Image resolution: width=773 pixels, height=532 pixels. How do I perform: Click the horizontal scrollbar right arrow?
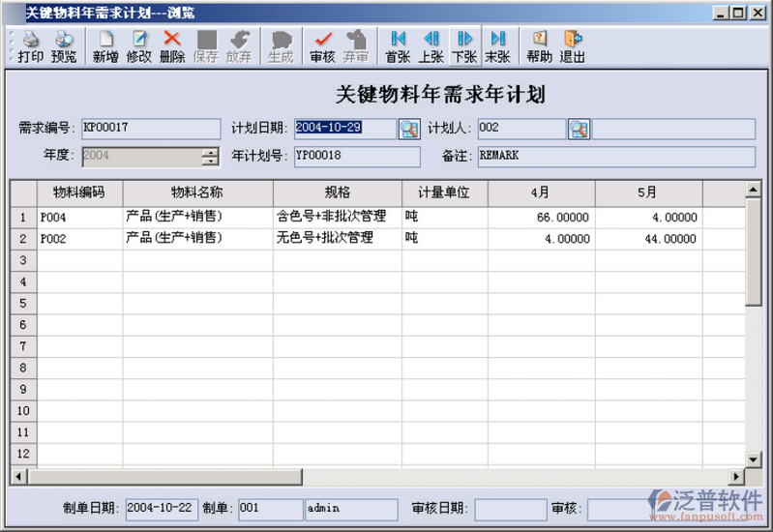point(736,476)
